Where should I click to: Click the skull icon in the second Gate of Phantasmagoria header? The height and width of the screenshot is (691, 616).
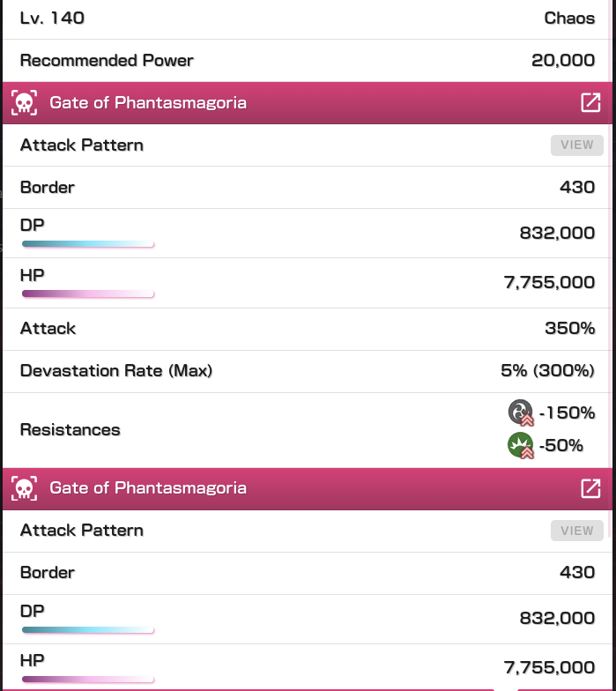coord(25,488)
